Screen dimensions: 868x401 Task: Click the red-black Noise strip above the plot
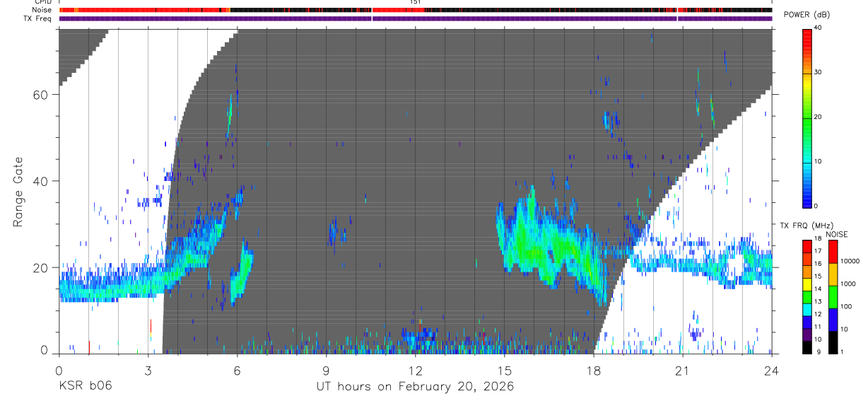click(x=415, y=10)
